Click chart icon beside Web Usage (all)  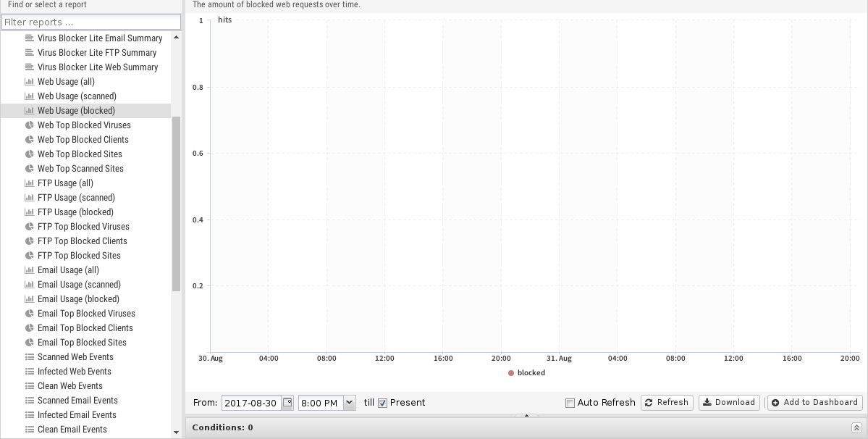[x=30, y=81]
